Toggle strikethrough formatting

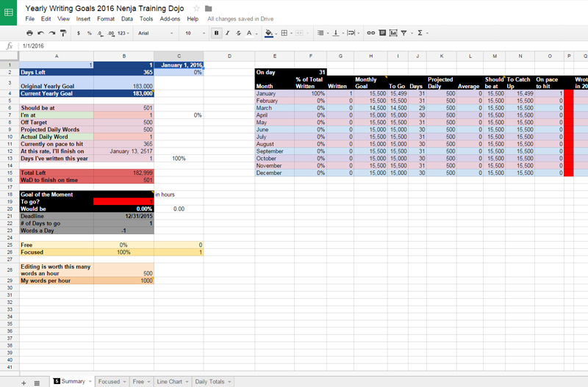(x=239, y=33)
